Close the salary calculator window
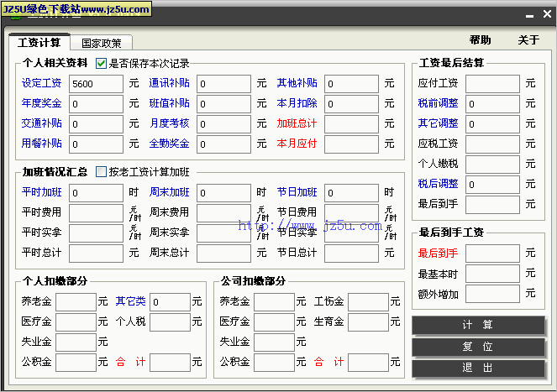The height and width of the screenshot is (392, 557). 547,14
